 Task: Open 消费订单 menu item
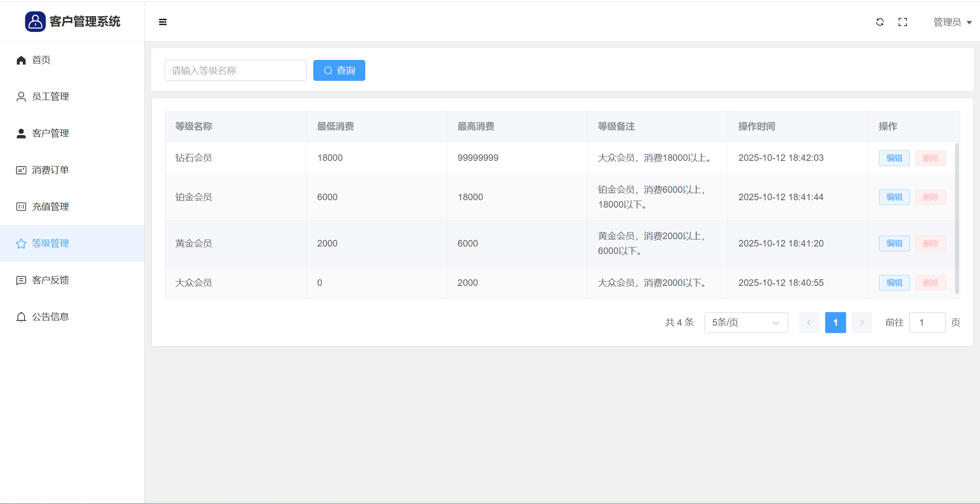click(50, 170)
